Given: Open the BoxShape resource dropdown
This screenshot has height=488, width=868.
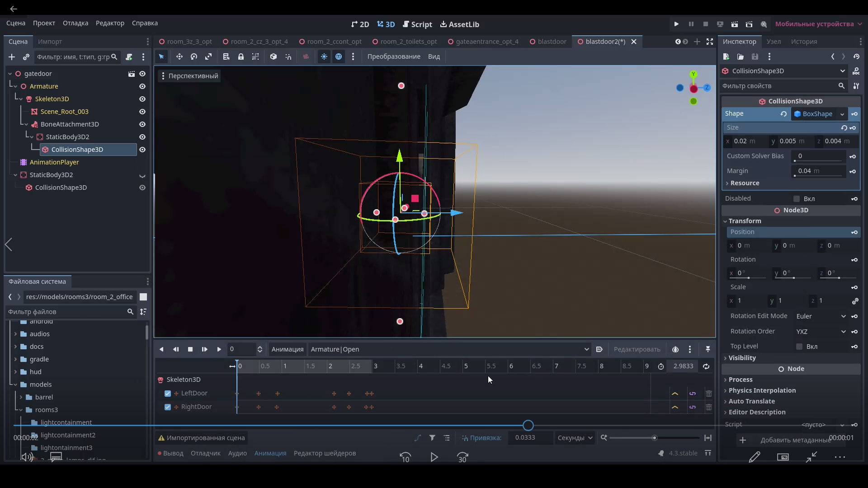Looking at the screenshot, I should click(x=842, y=114).
